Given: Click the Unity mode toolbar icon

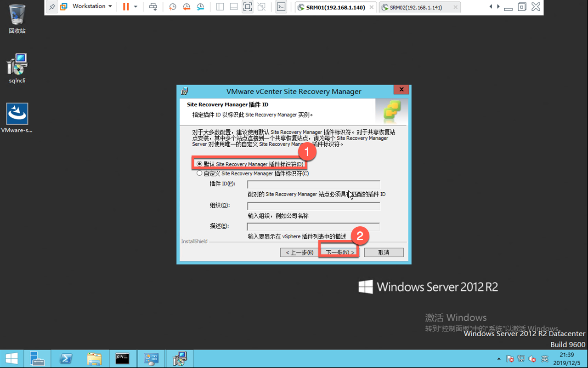Looking at the screenshot, I should point(261,7).
